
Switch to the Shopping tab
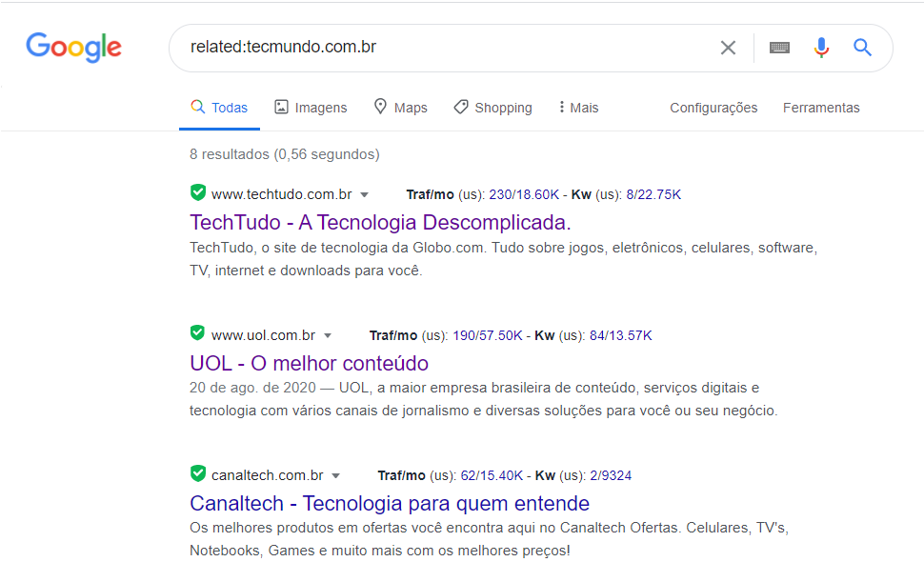492,108
